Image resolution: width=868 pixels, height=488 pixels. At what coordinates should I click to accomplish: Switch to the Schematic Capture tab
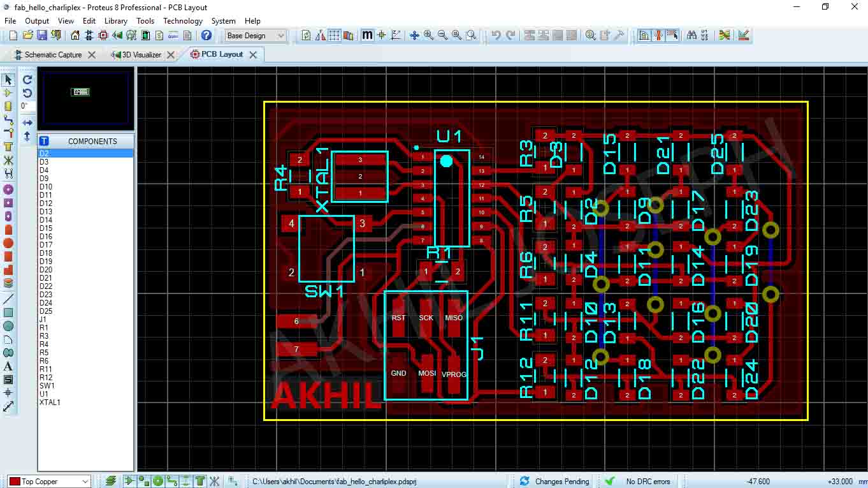pos(53,55)
